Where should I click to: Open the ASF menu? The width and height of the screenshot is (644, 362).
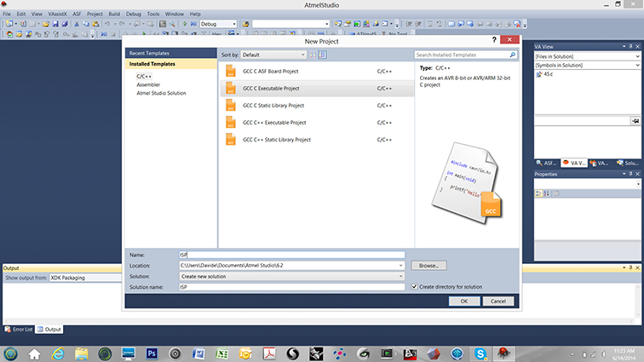coord(77,14)
